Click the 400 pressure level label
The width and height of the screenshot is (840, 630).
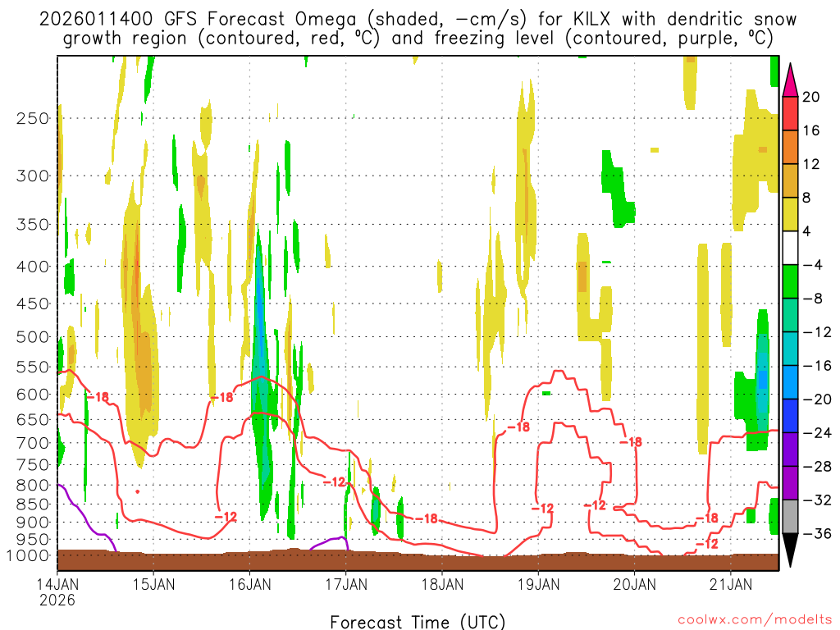tap(33, 267)
